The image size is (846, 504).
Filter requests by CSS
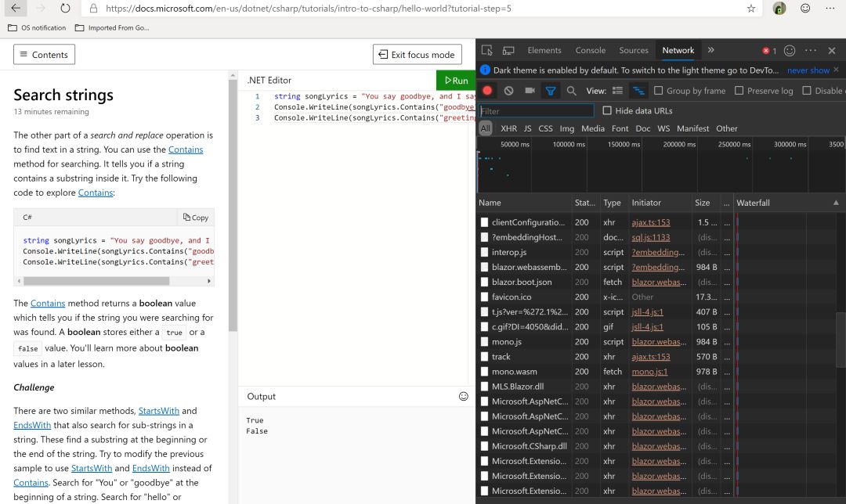click(x=545, y=128)
